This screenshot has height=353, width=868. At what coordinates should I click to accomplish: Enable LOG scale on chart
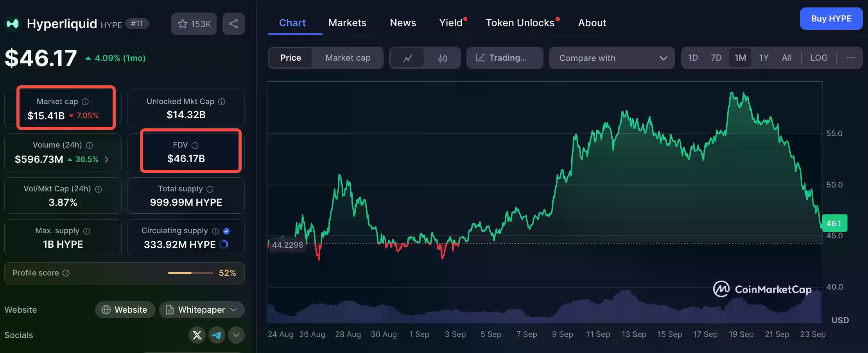pyautogui.click(x=819, y=58)
